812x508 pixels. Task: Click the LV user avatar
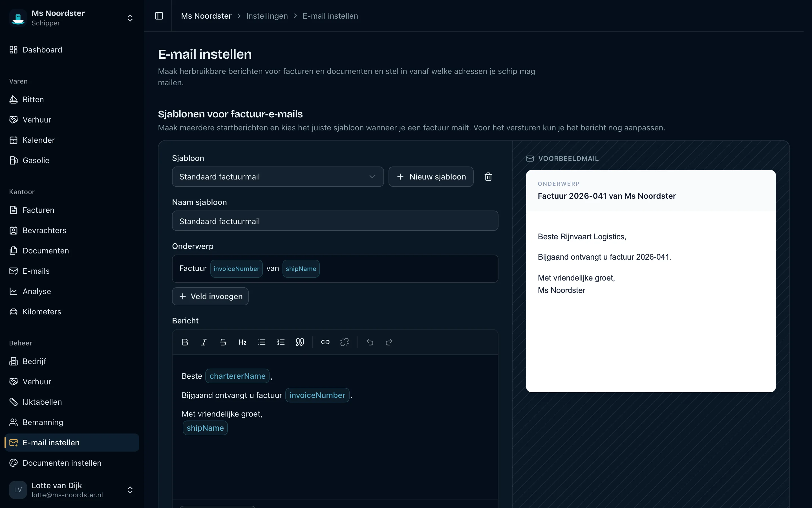click(18, 490)
